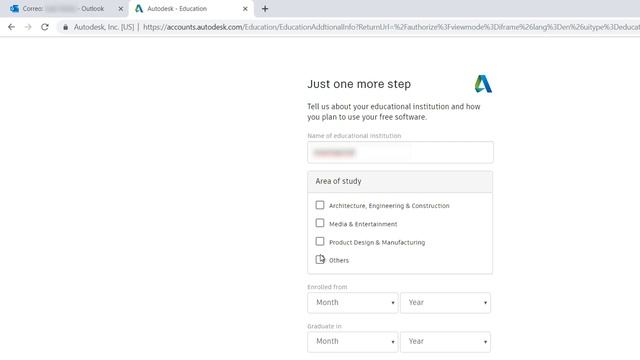
Task: Click the Autodesk logo on the form
Action: [483, 84]
